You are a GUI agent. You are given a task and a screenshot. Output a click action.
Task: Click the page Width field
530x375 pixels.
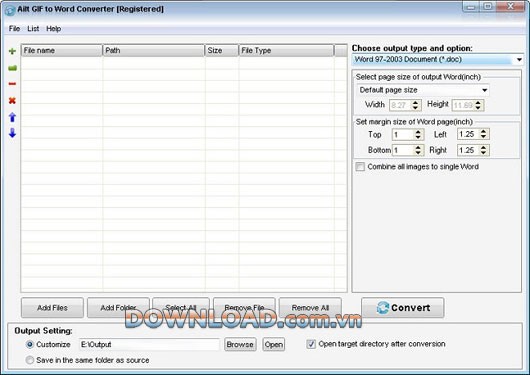pyautogui.click(x=400, y=105)
